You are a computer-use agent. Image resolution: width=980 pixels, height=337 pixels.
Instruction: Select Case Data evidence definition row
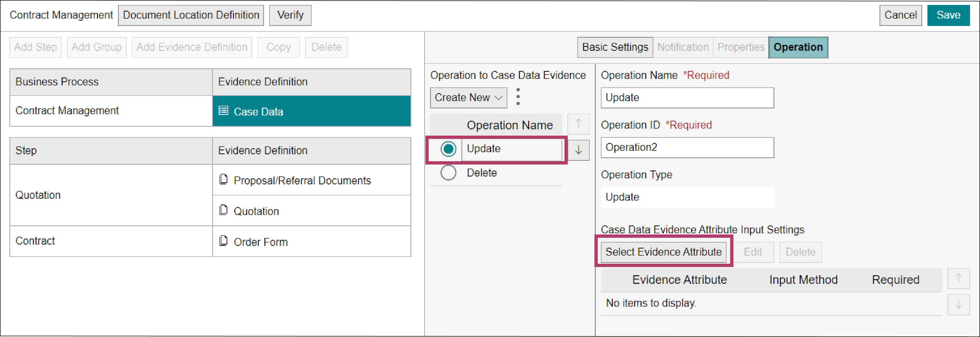coord(311,111)
